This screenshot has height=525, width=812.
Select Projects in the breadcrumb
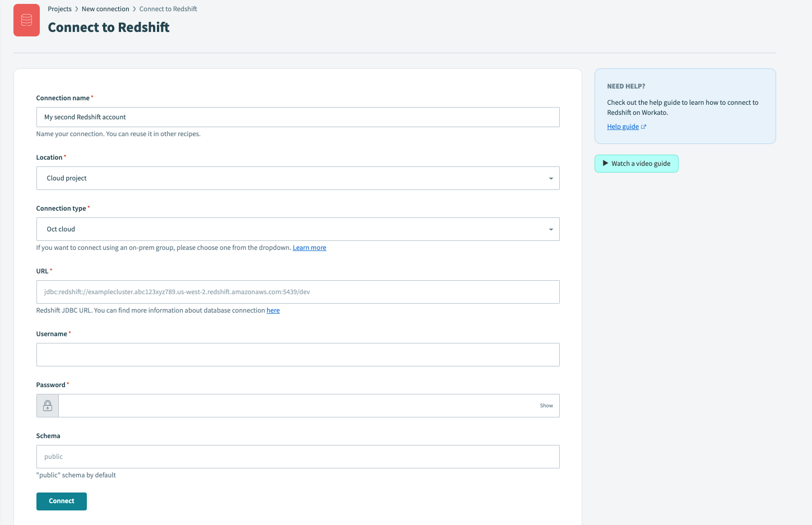pos(59,8)
